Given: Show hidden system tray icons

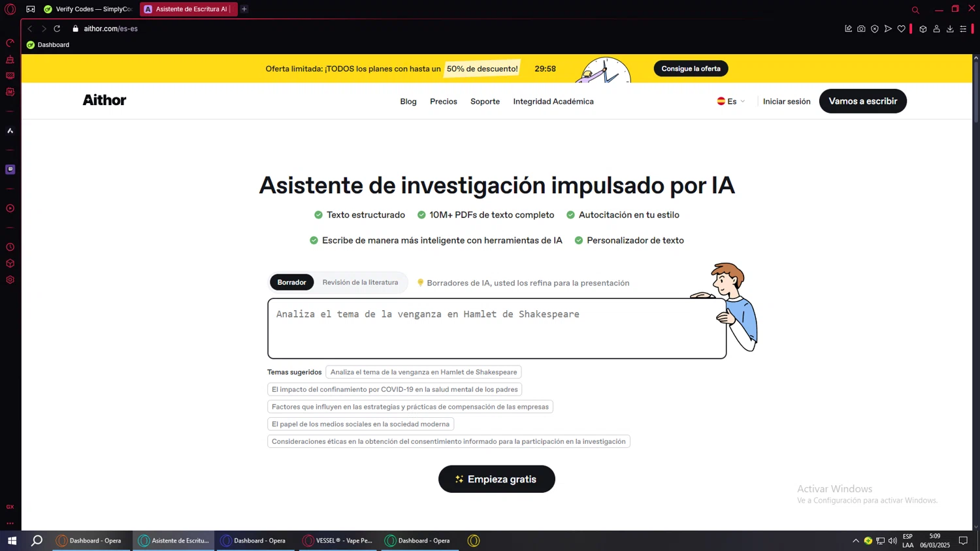Looking at the screenshot, I should point(856,541).
